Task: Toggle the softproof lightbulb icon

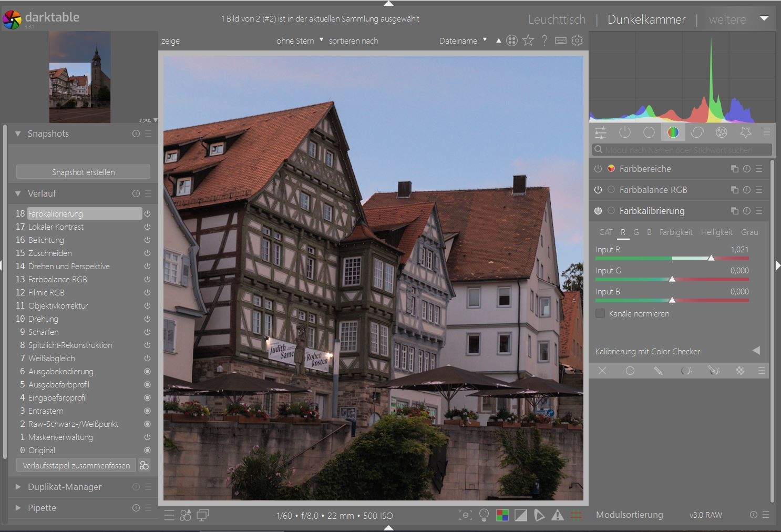Action: (484, 515)
